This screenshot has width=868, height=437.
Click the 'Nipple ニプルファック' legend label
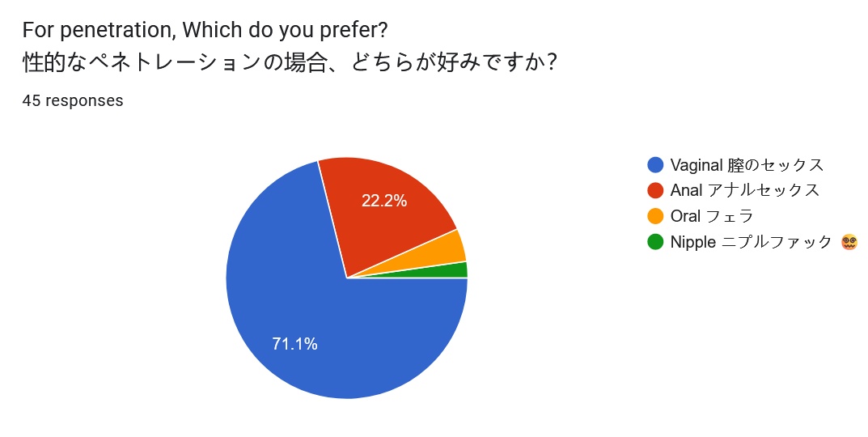click(x=751, y=241)
